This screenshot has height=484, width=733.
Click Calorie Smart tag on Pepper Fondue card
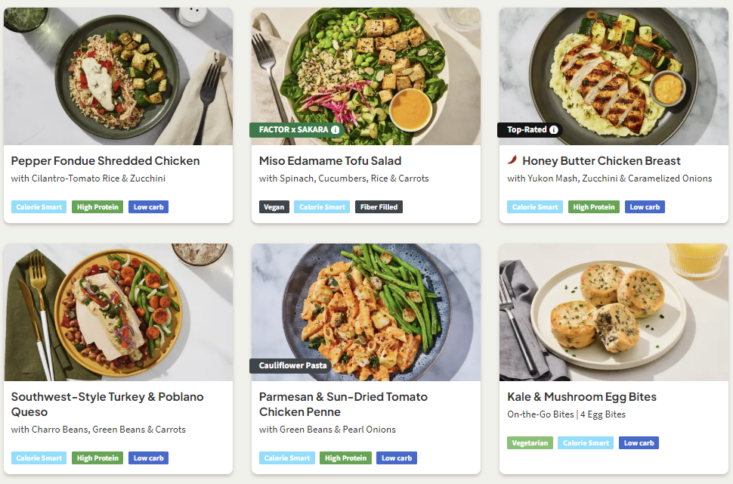coord(39,207)
